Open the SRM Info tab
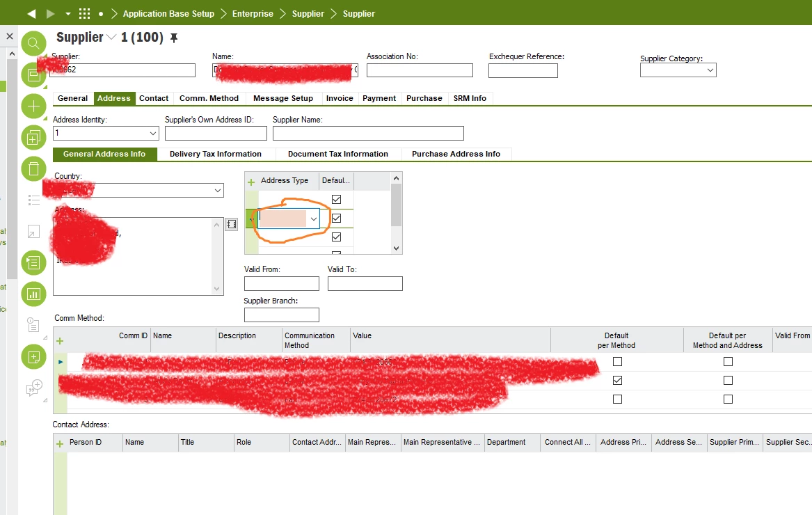The image size is (812, 515). 470,98
